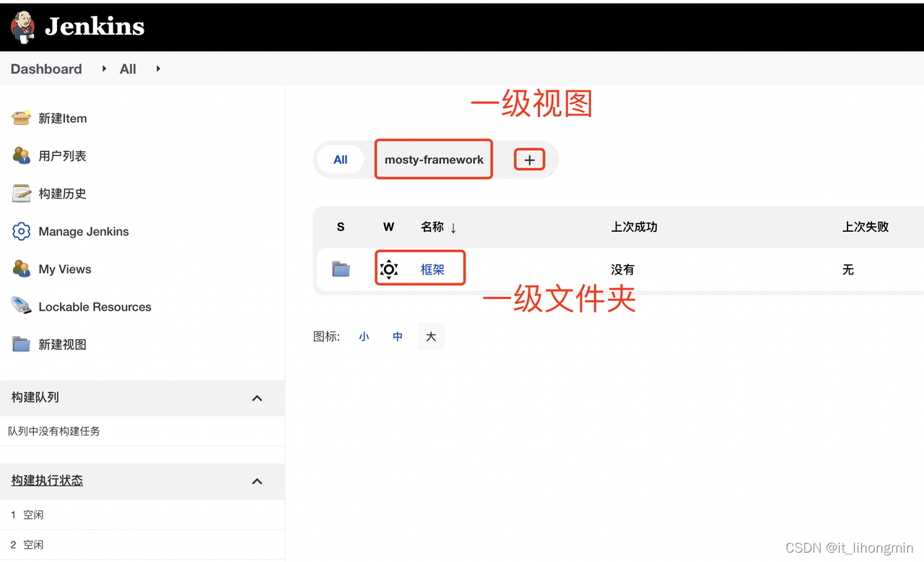
Task: Sort by the S status column
Action: click(341, 227)
